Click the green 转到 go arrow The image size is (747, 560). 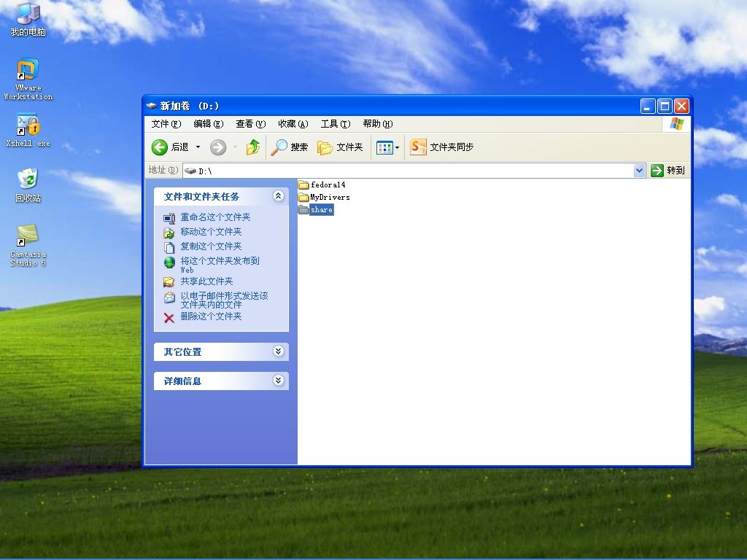pyautogui.click(x=657, y=171)
